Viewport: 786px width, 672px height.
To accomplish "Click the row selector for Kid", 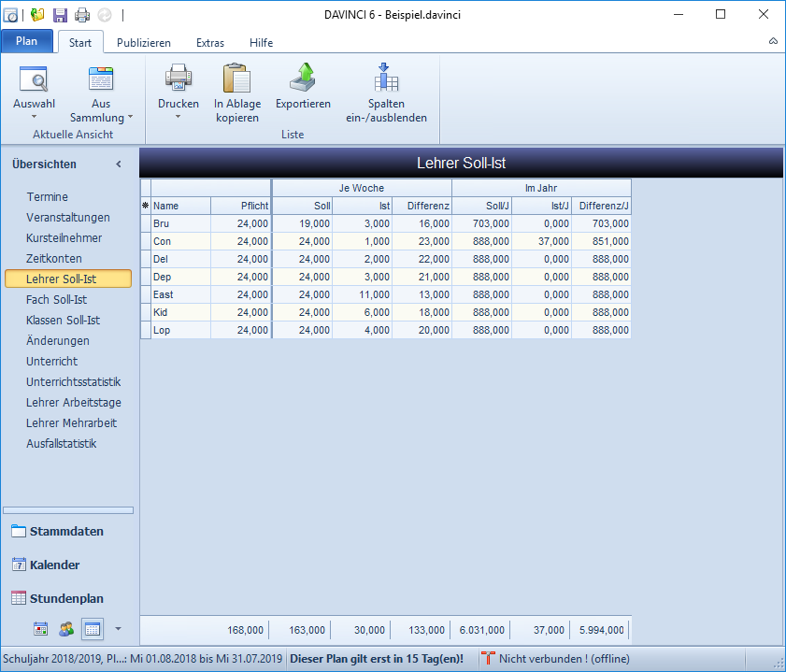I will click(146, 312).
